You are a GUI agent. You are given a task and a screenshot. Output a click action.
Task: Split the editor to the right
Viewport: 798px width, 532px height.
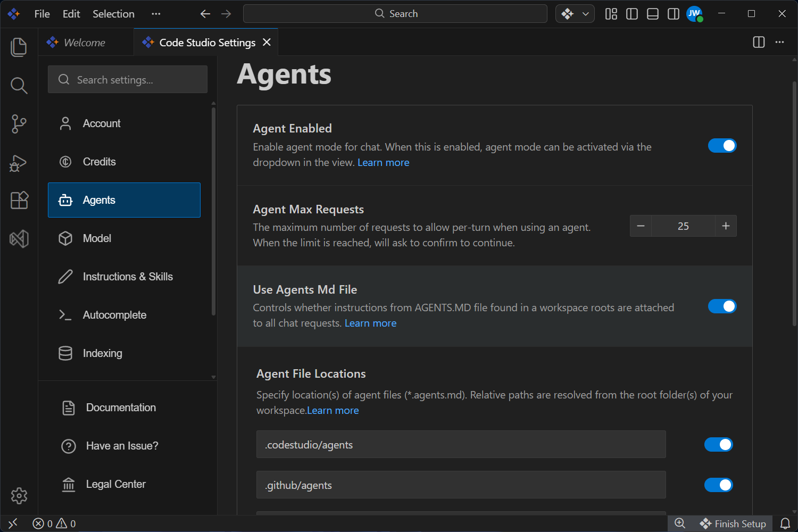759,42
